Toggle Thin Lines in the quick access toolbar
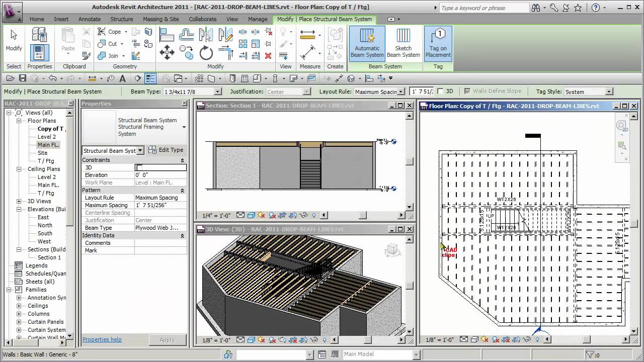Image resolution: width=644 pixels, height=362 pixels. point(150,78)
